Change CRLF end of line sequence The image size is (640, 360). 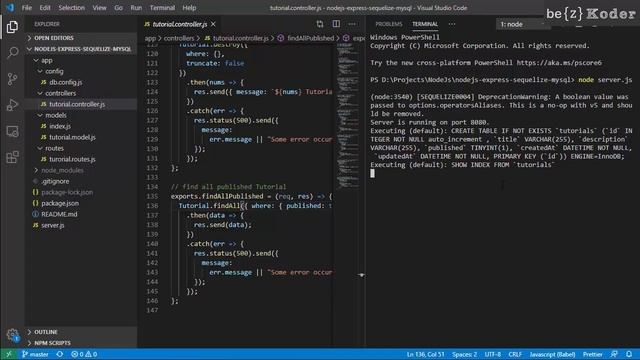515,354
